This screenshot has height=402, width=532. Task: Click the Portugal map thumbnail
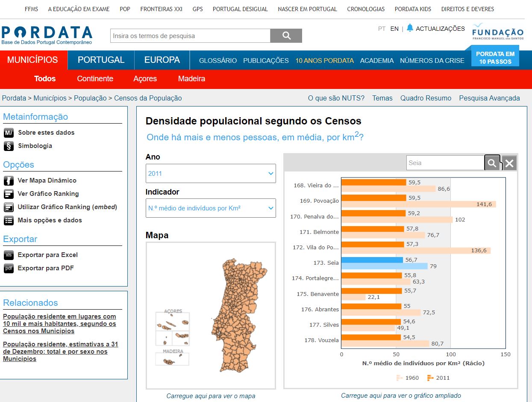(211, 316)
